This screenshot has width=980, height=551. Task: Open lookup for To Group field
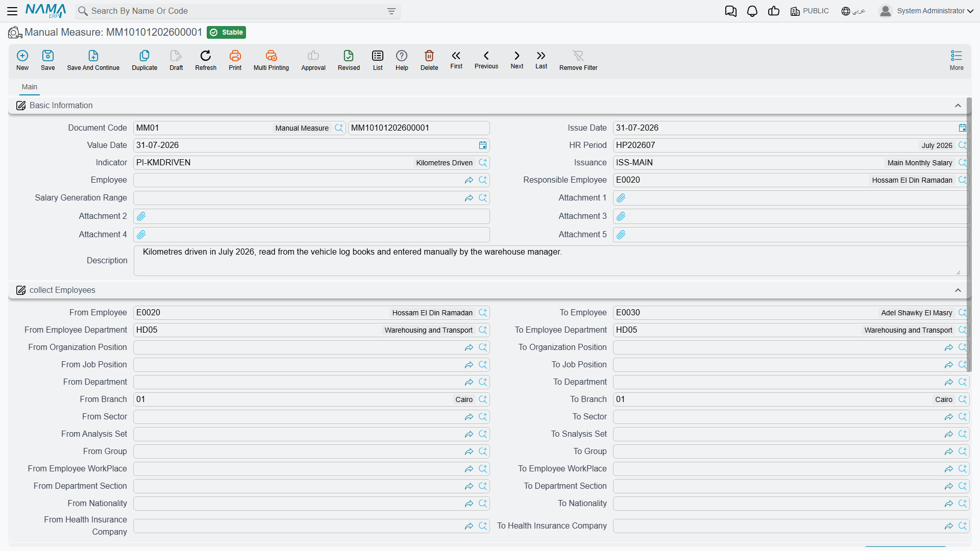(963, 452)
